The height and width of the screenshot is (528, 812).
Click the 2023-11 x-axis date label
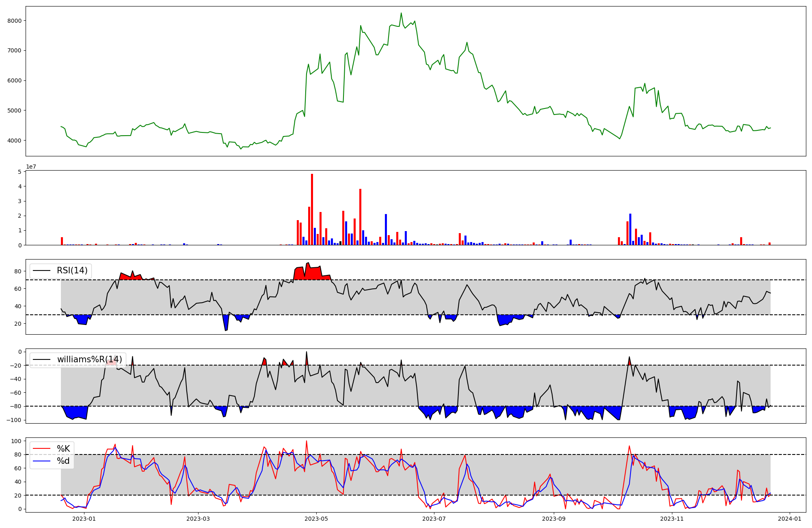pos(672,519)
